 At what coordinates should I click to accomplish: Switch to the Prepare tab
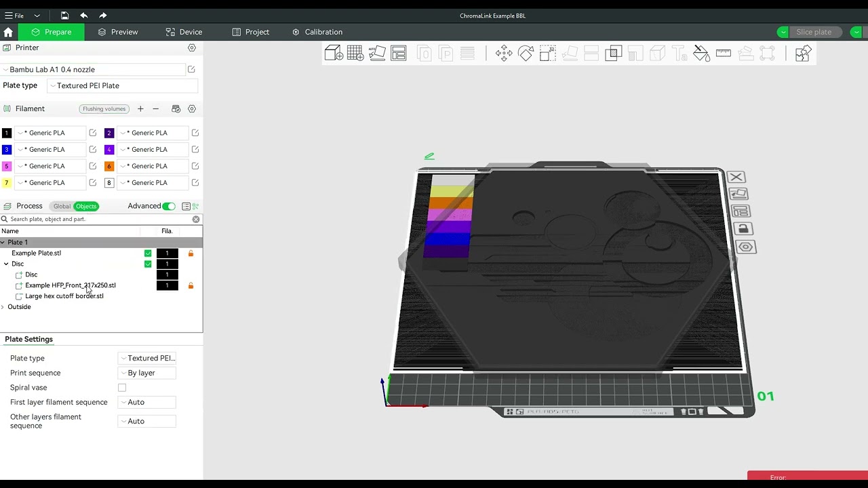(x=52, y=32)
